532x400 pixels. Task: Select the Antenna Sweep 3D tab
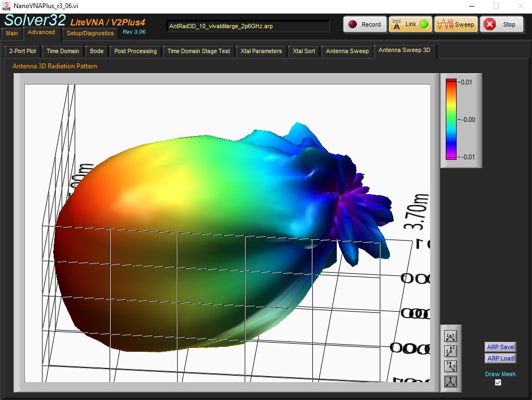click(x=405, y=50)
